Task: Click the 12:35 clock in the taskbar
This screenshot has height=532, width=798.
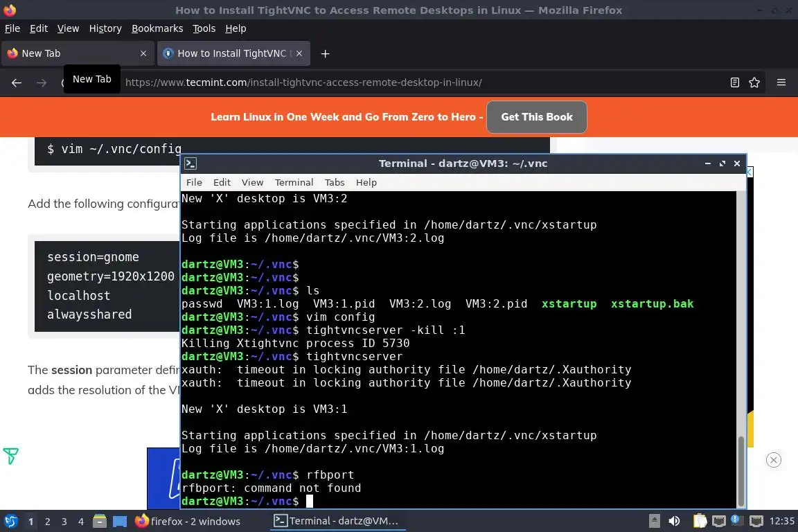Action: tap(781, 522)
